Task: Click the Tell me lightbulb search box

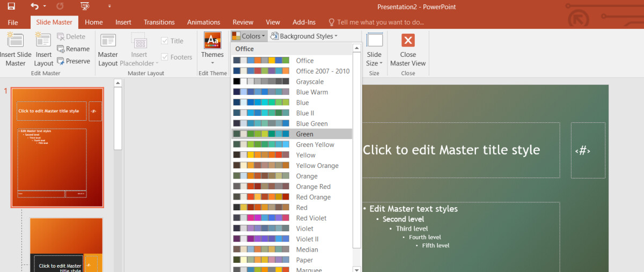Action: [376, 22]
